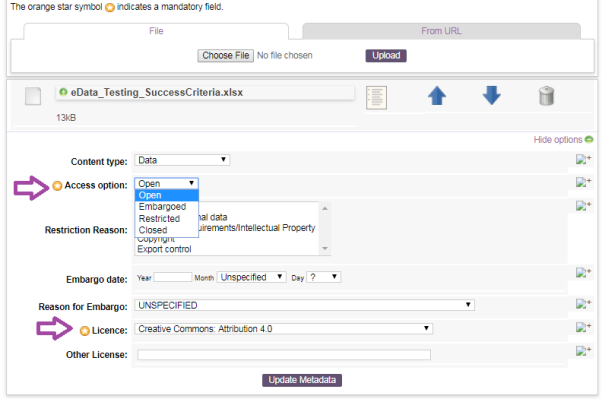Move the file up with the blue arrow

pos(437,96)
